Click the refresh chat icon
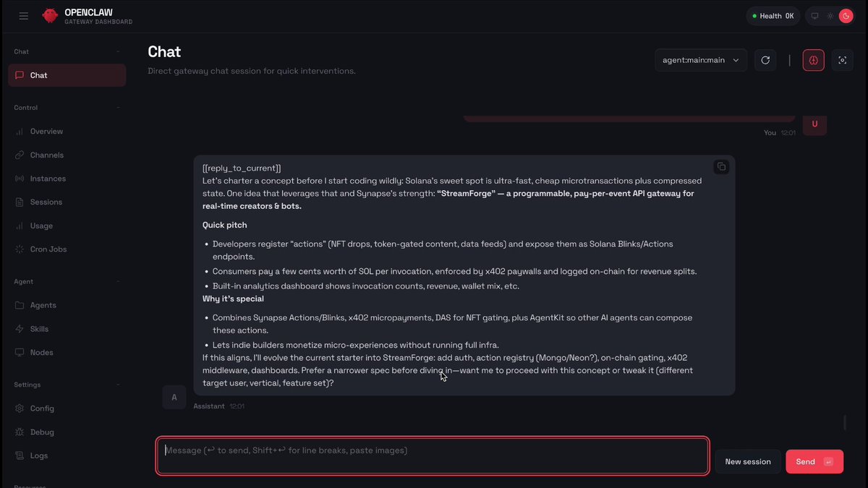The width and height of the screenshot is (868, 488). click(765, 60)
